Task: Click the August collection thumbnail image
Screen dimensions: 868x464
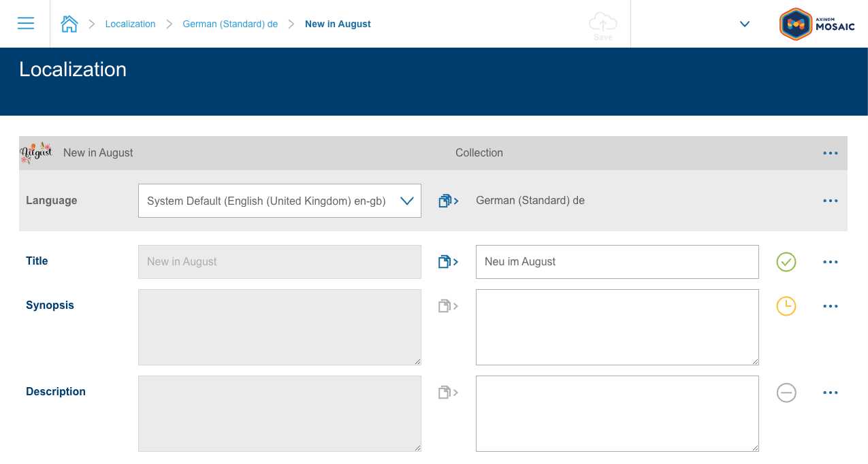Action: (36, 153)
